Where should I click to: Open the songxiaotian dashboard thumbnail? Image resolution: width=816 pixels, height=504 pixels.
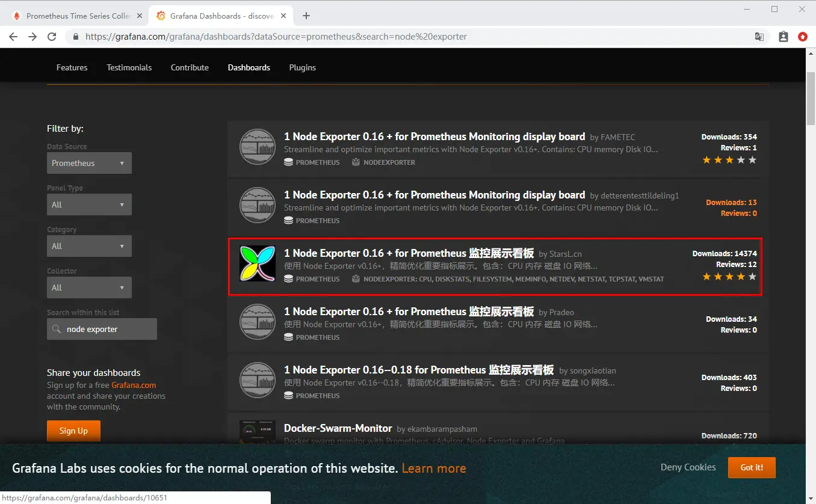(x=258, y=380)
